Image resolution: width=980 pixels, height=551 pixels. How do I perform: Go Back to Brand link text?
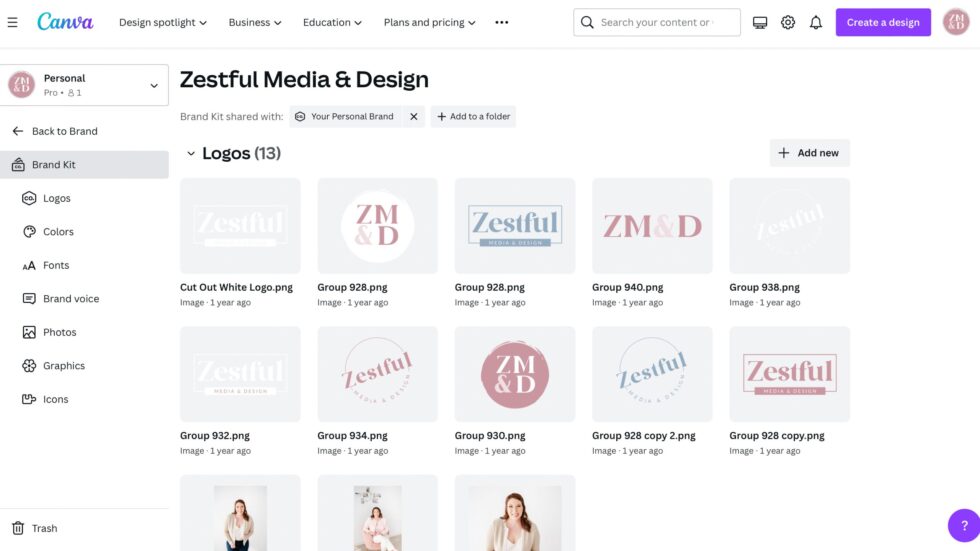point(64,131)
